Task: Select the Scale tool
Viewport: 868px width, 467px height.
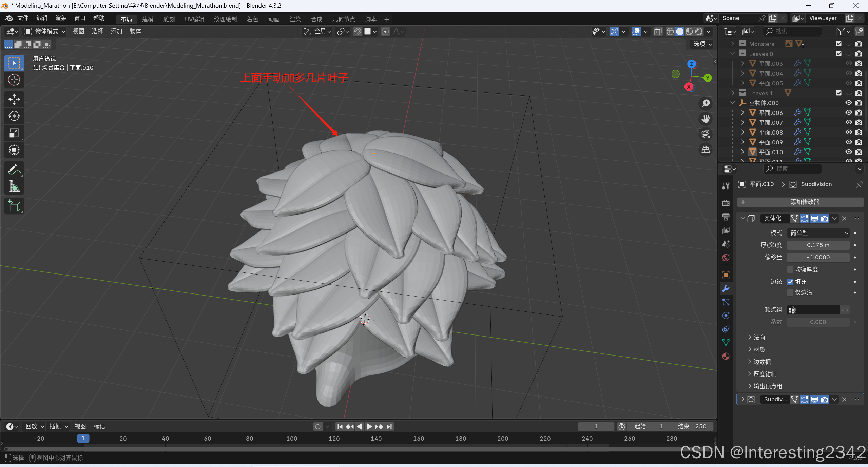Action: [x=14, y=133]
